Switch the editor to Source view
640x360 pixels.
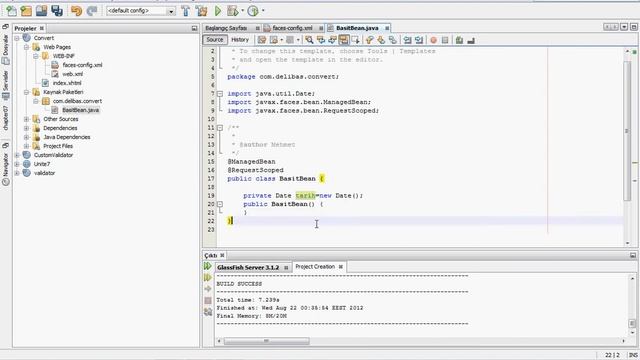tap(215, 40)
